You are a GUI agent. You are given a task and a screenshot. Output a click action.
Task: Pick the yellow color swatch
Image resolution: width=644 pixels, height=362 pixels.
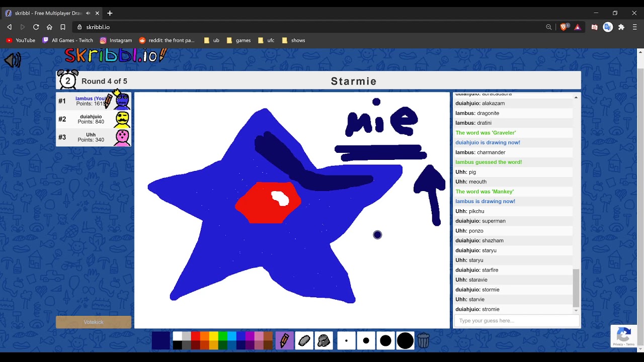point(213,336)
